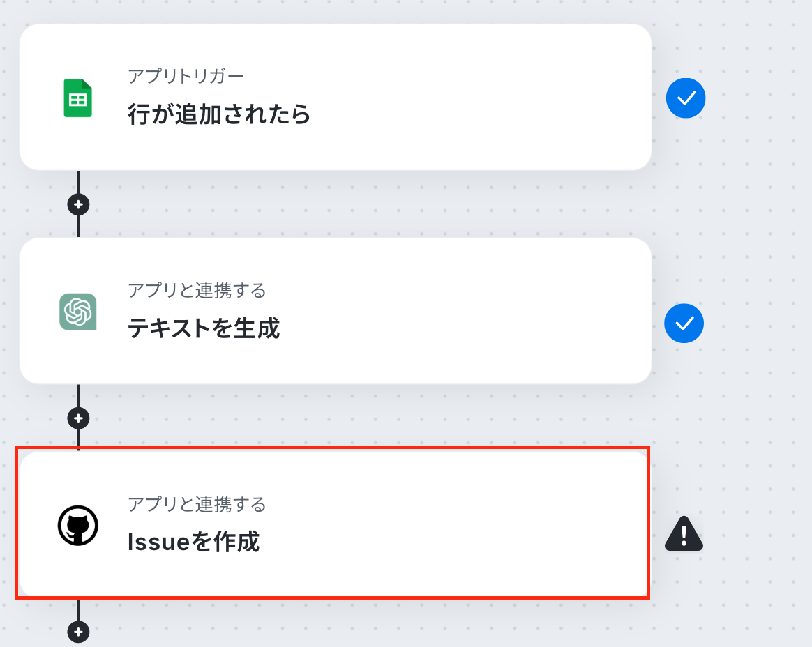
Task: Click the warning triangle beside Issueを作成
Action: click(684, 533)
